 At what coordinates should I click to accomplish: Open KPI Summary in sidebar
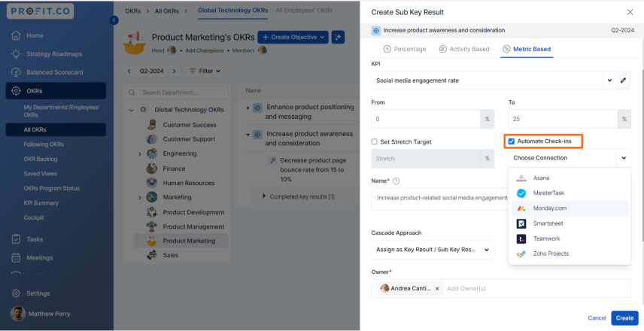point(41,203)
